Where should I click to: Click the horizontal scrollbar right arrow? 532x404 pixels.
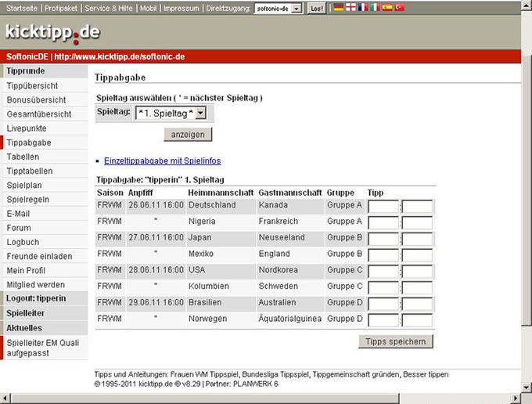point(516,399)
